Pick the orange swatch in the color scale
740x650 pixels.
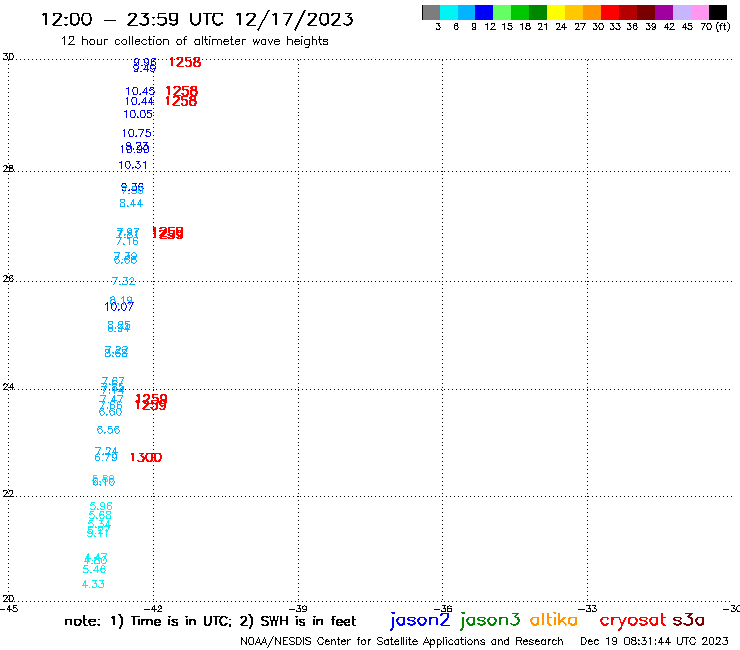pyautogui.click(x=592, y=12)
